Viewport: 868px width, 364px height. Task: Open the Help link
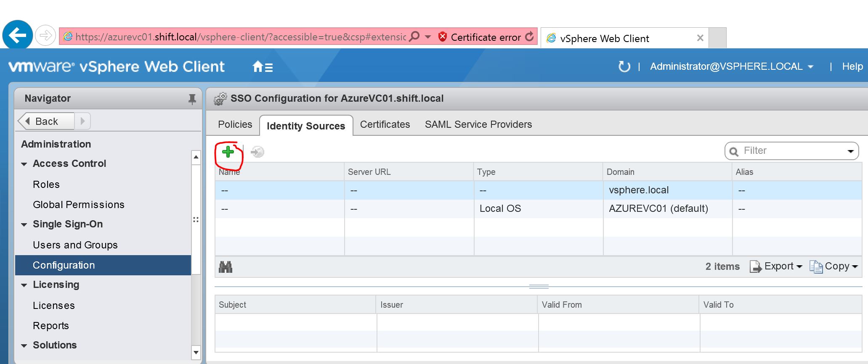852,66
